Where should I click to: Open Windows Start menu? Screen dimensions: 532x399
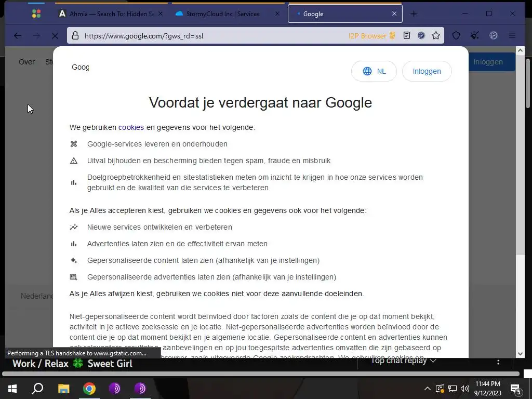point(12,389)
